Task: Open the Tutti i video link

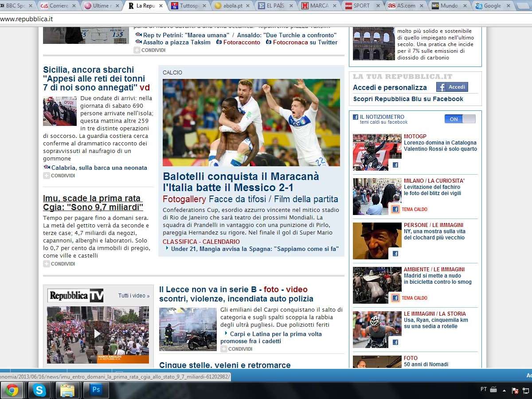Action: [x=133, y=296]
